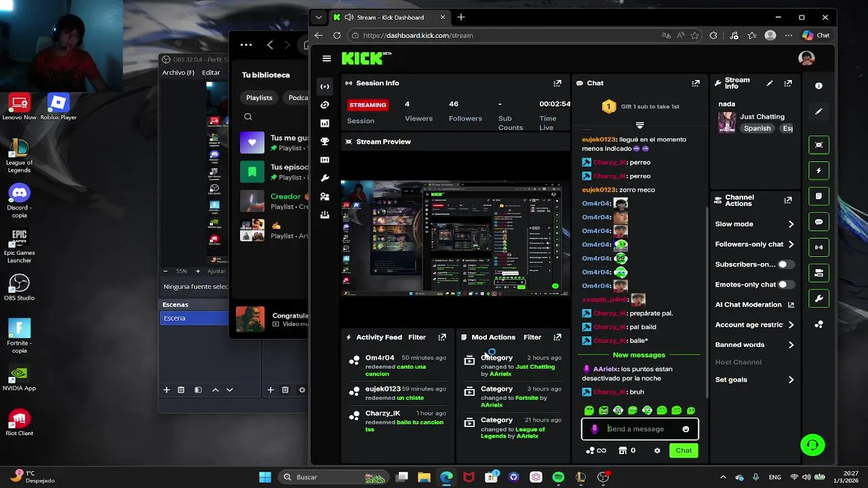Screen dimensions: 868x488
Task: Pop out the Mod Actions panel
Action: [x=557, y=337]
